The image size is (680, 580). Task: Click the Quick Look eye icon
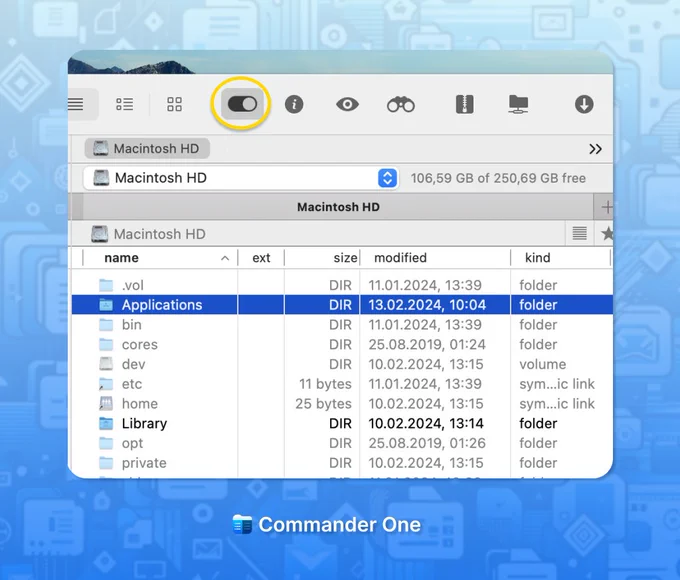click(347, 104)
